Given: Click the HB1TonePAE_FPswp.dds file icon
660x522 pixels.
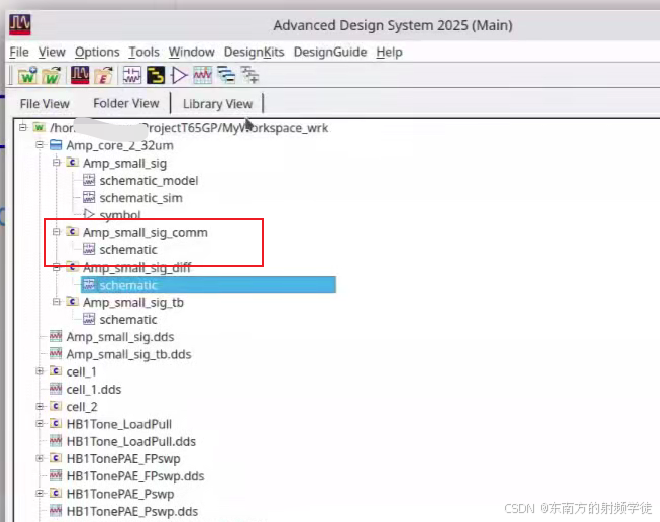Looking at the screenshot, I should [56, 475].
